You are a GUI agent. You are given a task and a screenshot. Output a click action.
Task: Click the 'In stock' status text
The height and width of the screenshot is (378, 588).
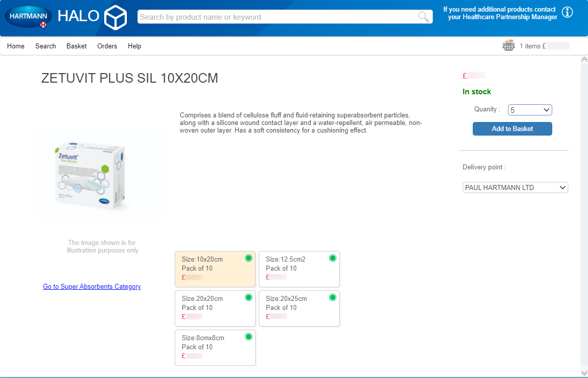pyautogui.click(x=477, y=92)
